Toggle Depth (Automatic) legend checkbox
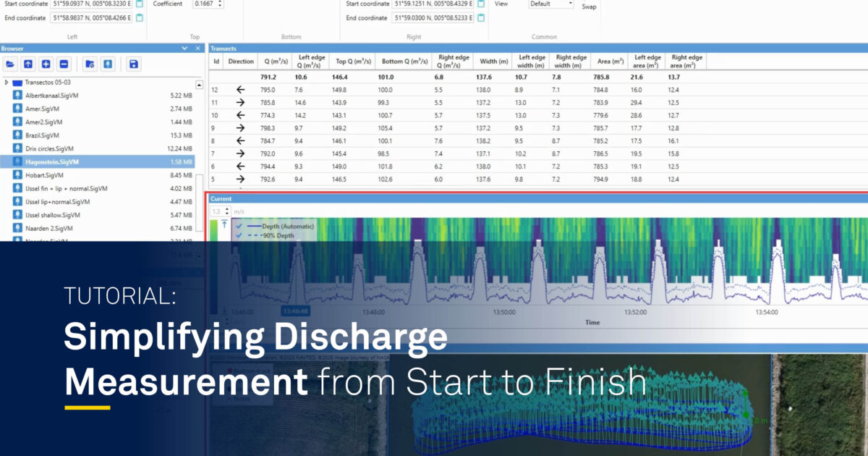 pyautogui.click(x=239, y=227)
